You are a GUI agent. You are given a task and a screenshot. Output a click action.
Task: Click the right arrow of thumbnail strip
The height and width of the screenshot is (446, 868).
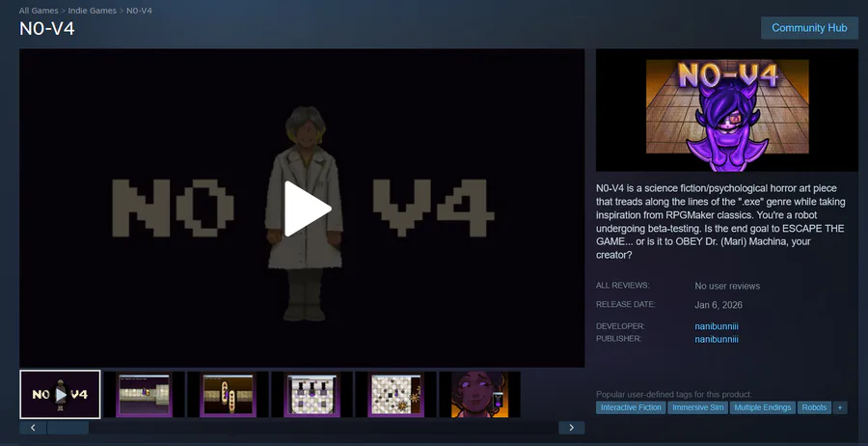571,428
